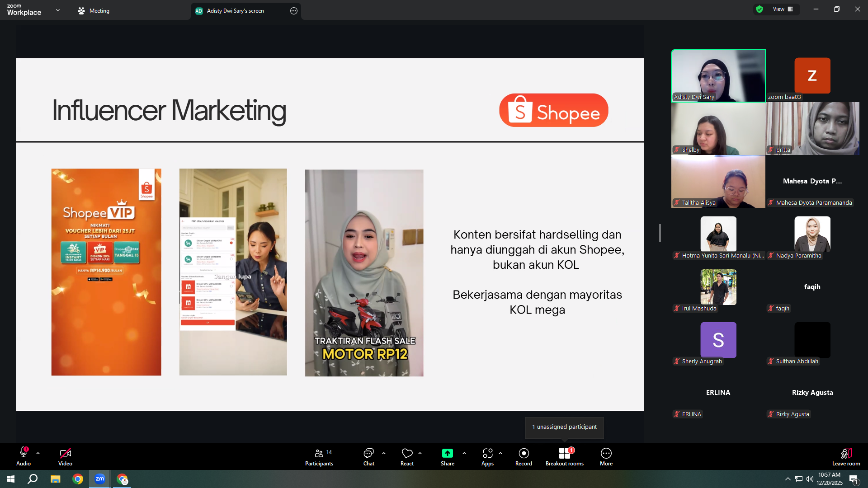
Task: Click the Zoom taskbar icon
Action: pos(100,479)
